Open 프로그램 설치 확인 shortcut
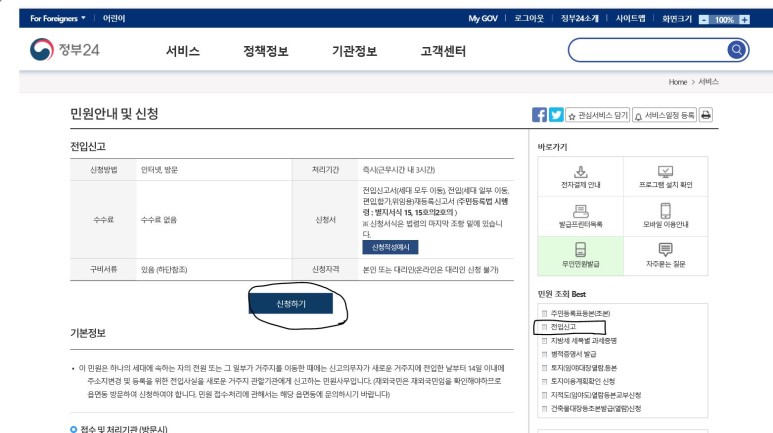This screenshot has height=433, width=773. (666, 177)
